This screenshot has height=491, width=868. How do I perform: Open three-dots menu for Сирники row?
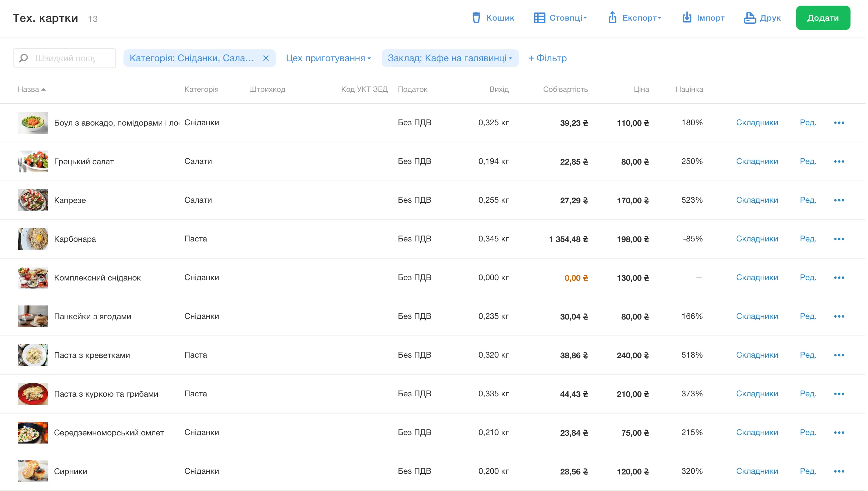click(x=839, y=471)
